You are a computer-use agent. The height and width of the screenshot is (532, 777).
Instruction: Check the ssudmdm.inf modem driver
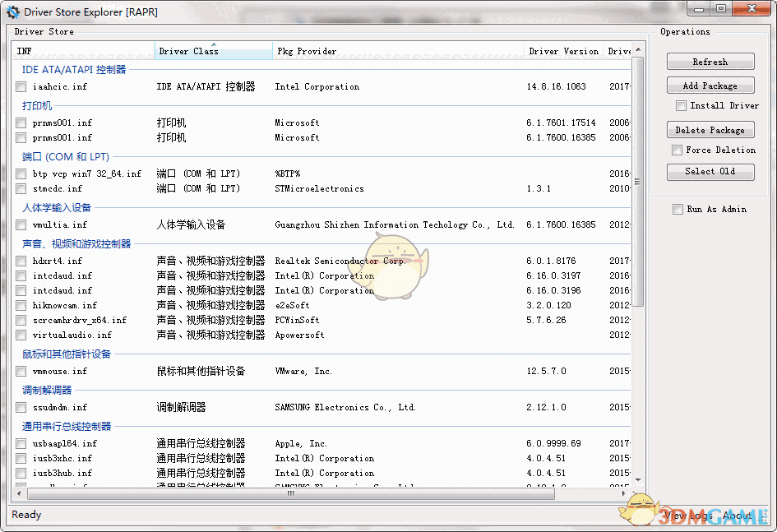click(x=20, y=407)
